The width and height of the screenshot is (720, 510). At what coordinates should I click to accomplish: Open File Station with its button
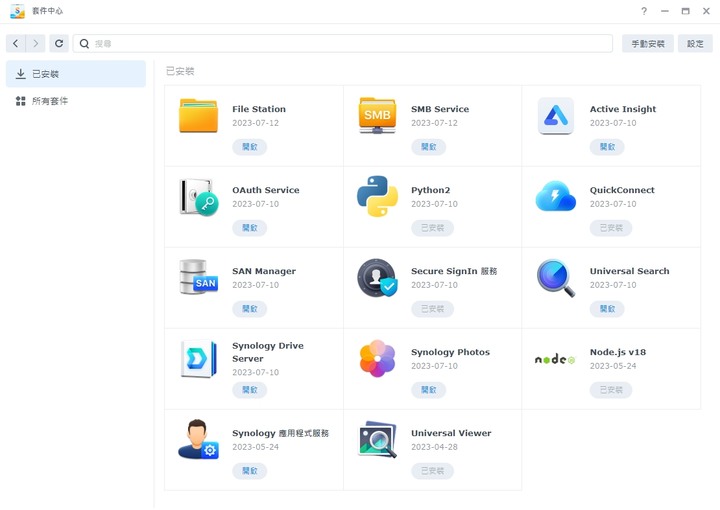(249, 147)
